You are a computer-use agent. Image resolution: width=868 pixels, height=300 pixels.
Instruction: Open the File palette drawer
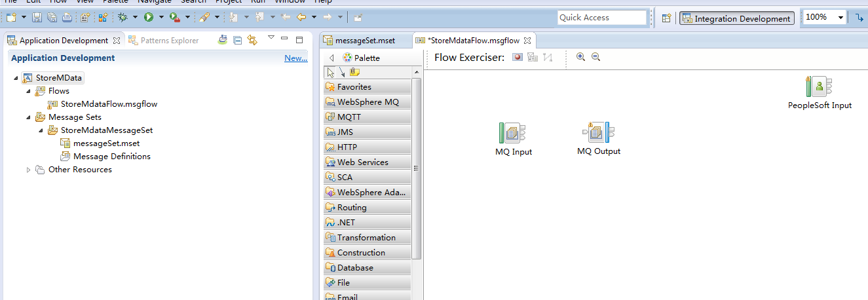(x=367, y=283)
